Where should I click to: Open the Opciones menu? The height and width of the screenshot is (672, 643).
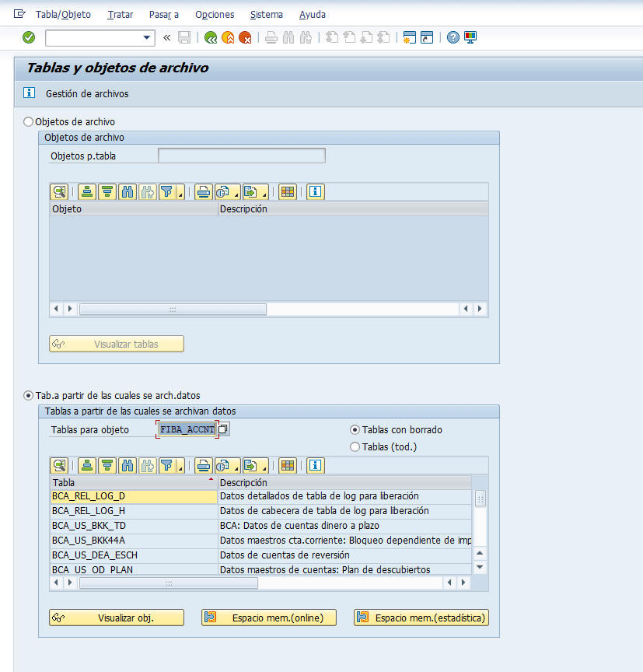[x=215, y=15]
